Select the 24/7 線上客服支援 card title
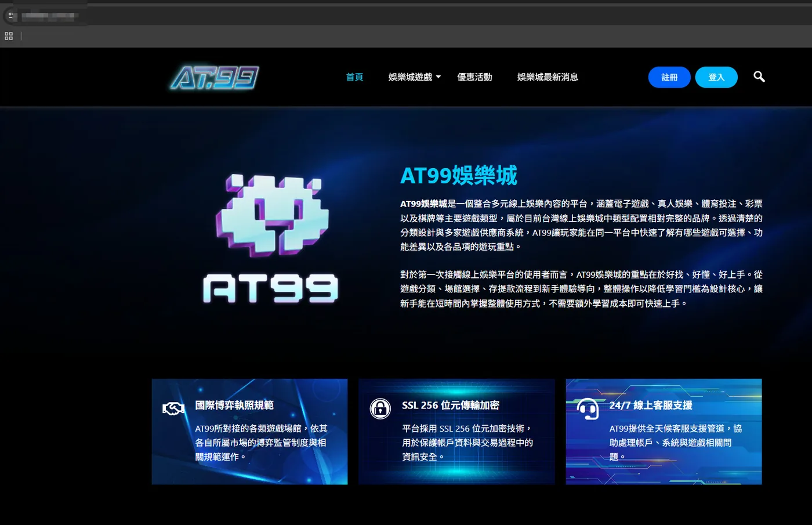 tap(651, 405)
